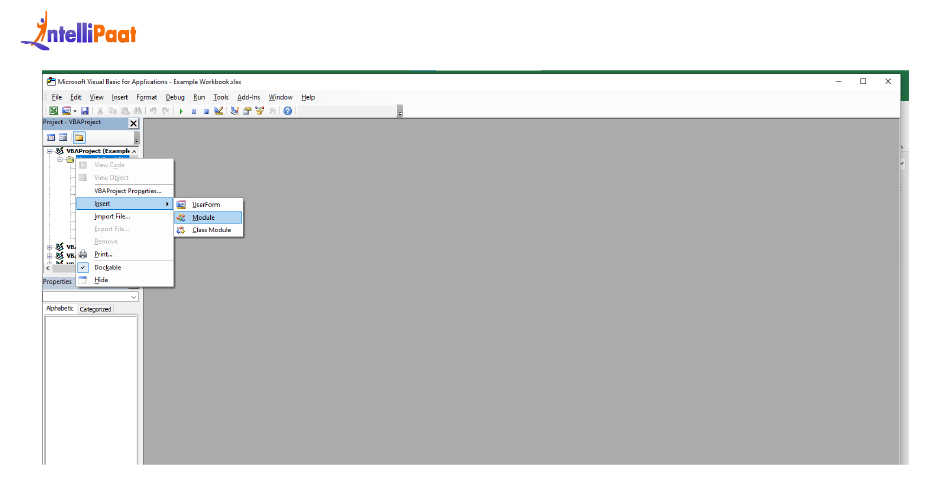Select Module from the Insert submenu
Screen dimensions: 951x496
coord(208,218)
